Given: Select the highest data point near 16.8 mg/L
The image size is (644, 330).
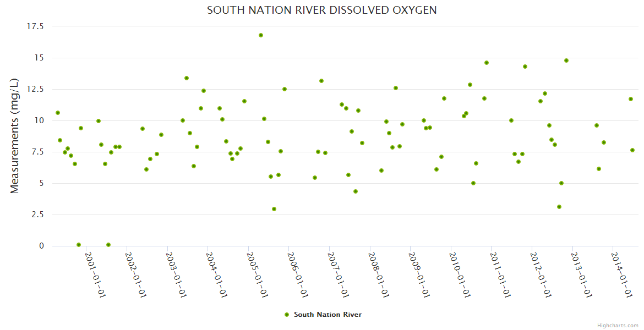Looking at the screenshot, I should (261, 35).
